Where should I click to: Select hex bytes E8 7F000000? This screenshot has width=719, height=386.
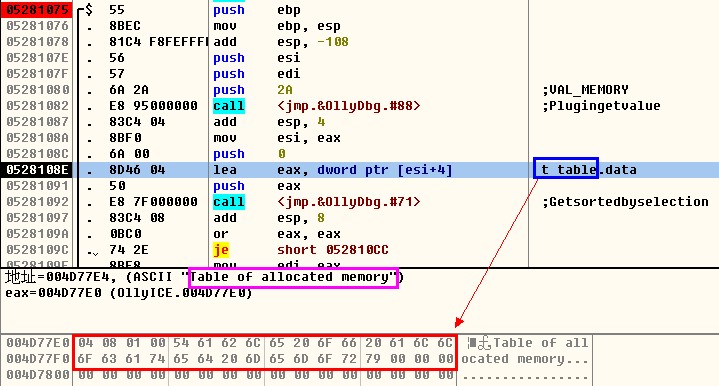pos(153,202)
